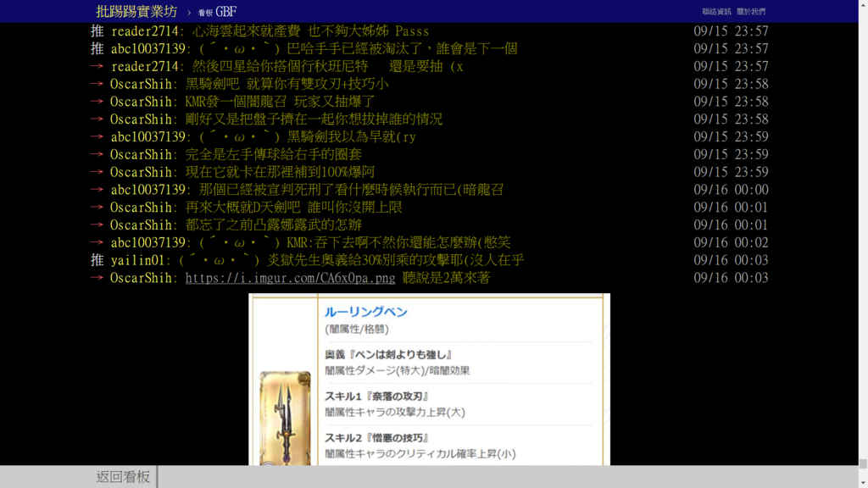Click the comment 黑騎劍我以為早就(ry
The width and height of the screenshot is (868, 488).
[x=307, y=136]
